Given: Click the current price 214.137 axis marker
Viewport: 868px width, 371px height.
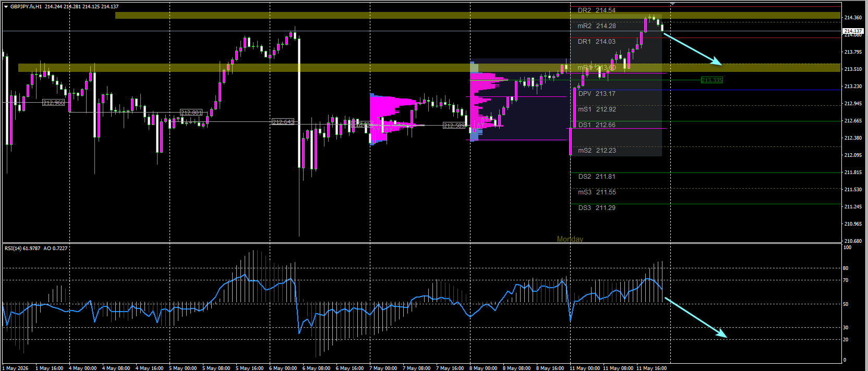Looking at the screenshot, I should pyautogui.click(x=853, y=31).
